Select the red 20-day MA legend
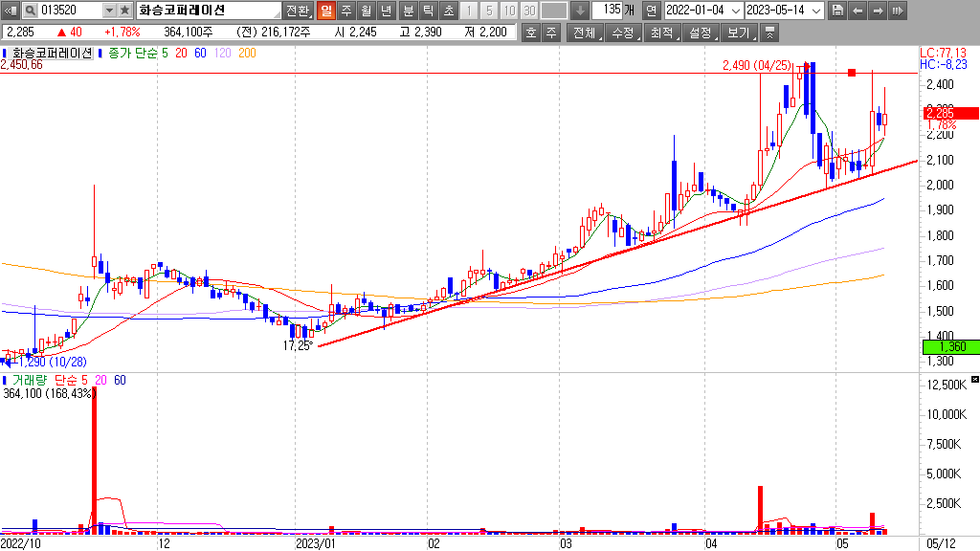This screenshot has height=551, width=980. point(181,54)
